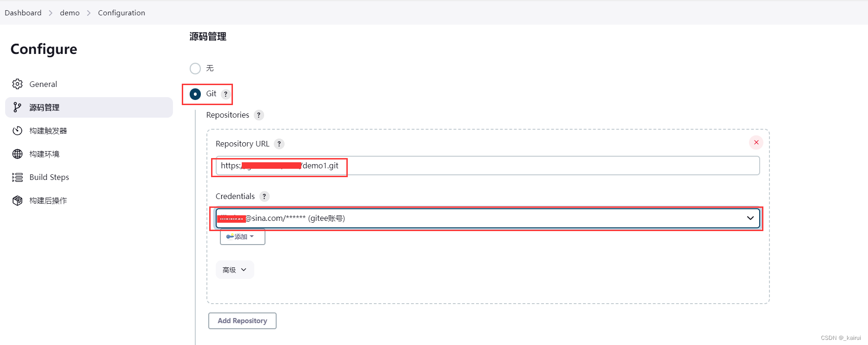Open the 添加 credentials dropdown button
The width and height of the screenshot is (868, 345).
(x=243, y=237)
